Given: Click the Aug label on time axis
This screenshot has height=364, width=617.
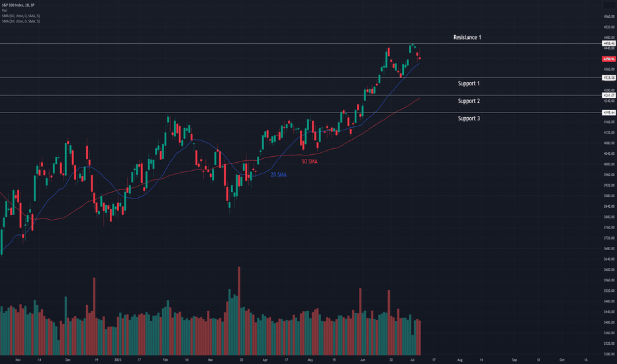Looking at the screenshot, I should pyautogui.click(x=459, y=359).
